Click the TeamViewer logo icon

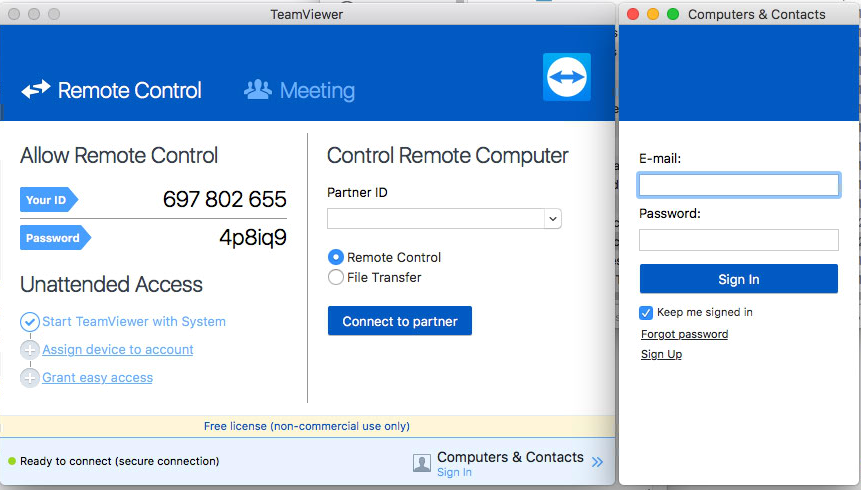(567, 77)
